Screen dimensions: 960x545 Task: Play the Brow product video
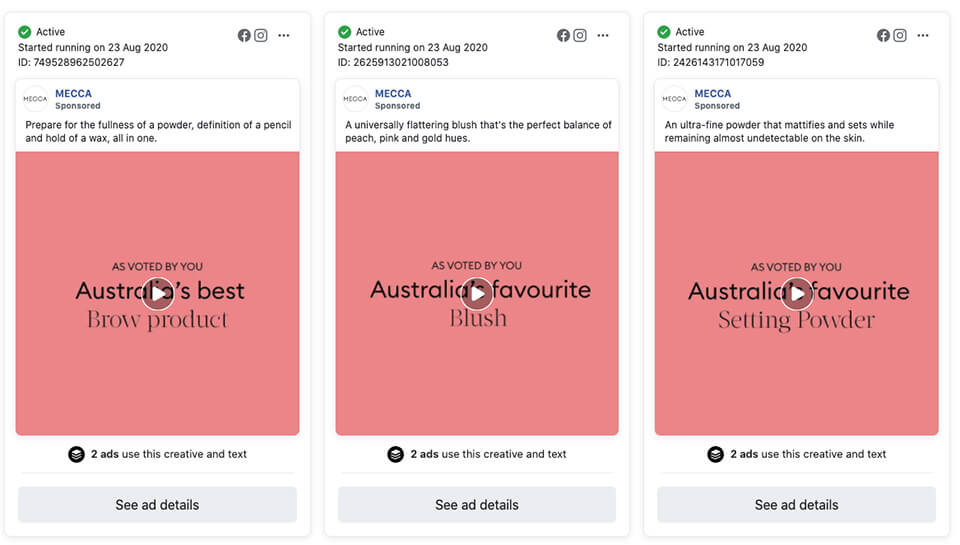point(158,294)
